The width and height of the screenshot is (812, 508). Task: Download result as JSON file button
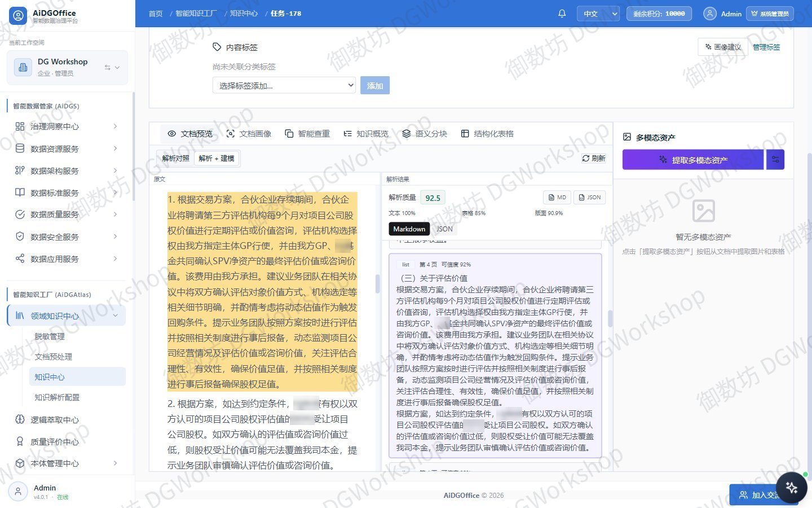(x=590, y=198)
